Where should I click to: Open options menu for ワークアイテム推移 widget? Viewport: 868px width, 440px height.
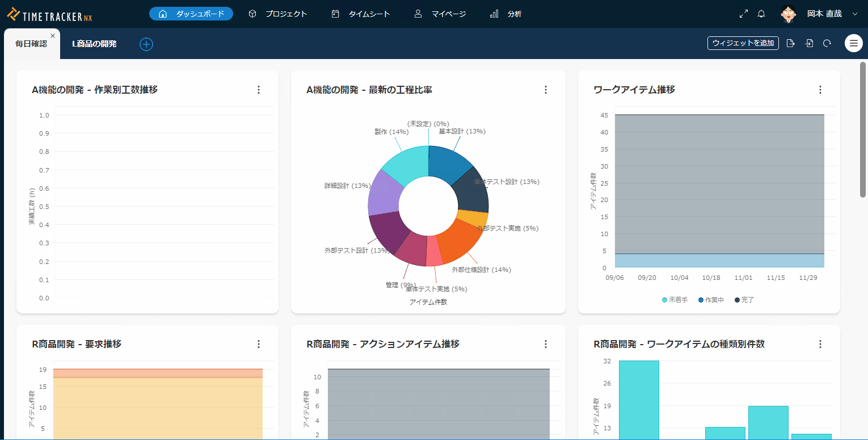(x=820, y=90)
